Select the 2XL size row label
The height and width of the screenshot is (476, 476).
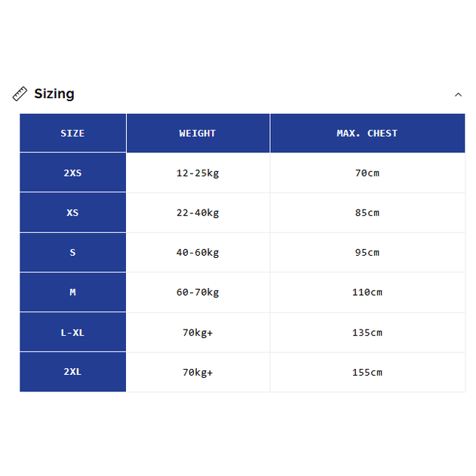click(72, 372)
